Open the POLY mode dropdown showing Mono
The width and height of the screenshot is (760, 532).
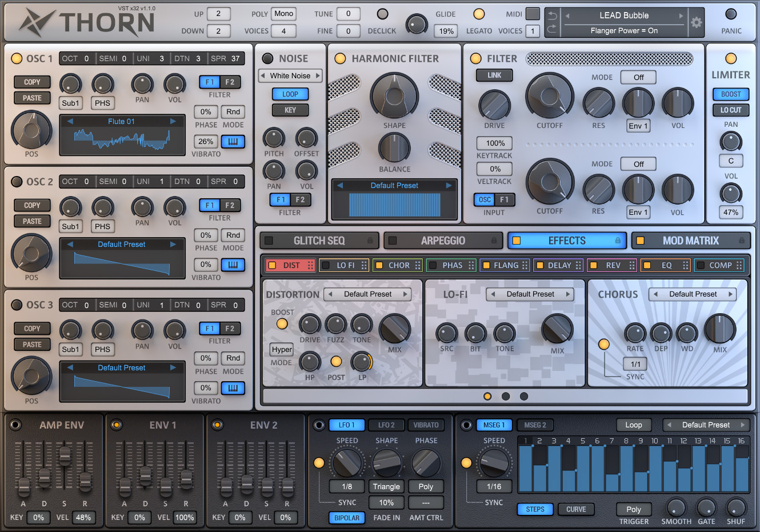[283, 14]
